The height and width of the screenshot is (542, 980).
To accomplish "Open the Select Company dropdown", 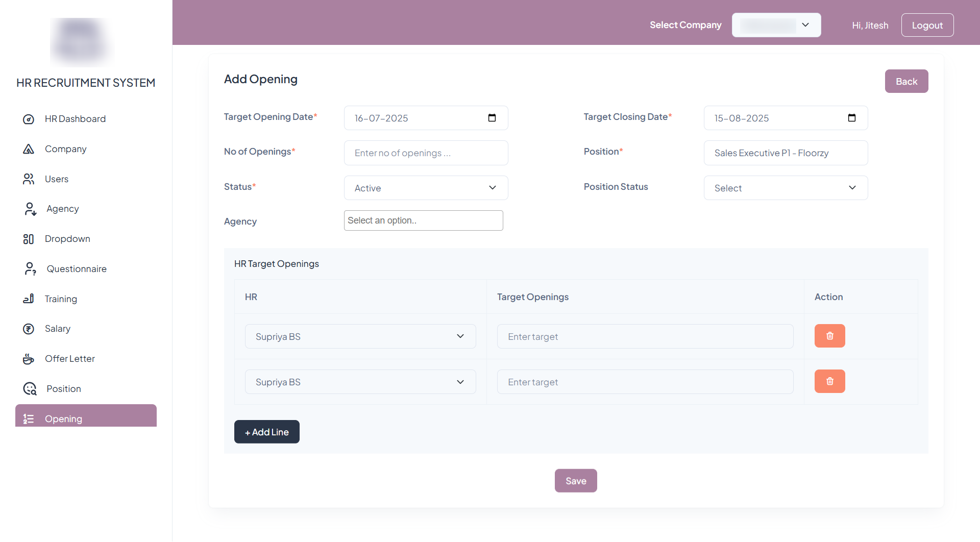I will click(776, 25).
